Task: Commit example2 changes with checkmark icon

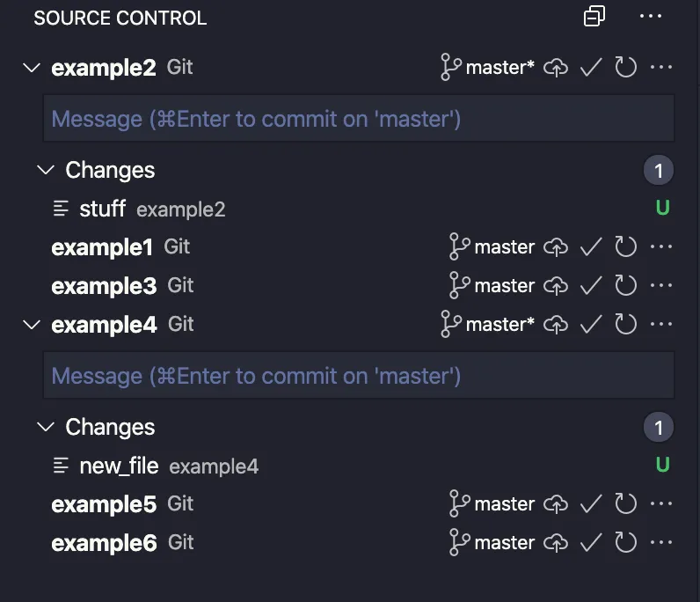Action: click(591, 68)
